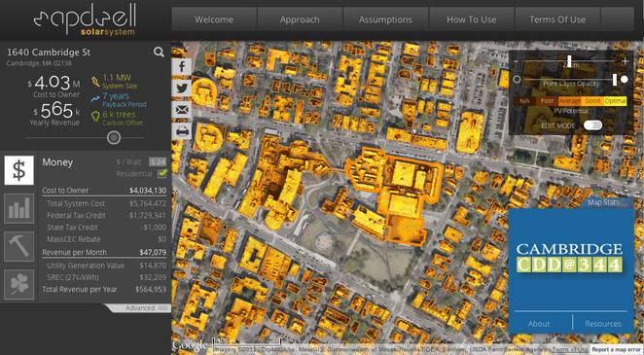Open the How To Use tab
Screen dimensions: 644x355
(x=472, y=19)
